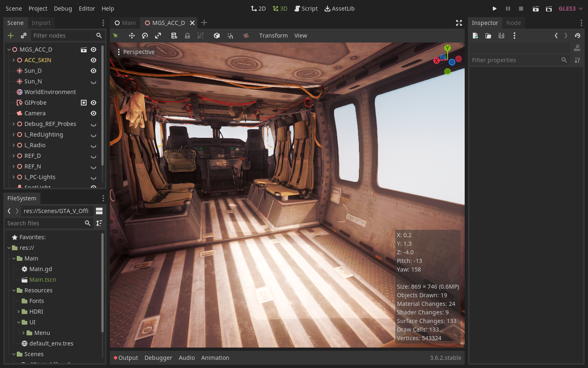
Task: Load an existing resource in Inspector
Action: point(488,36)
